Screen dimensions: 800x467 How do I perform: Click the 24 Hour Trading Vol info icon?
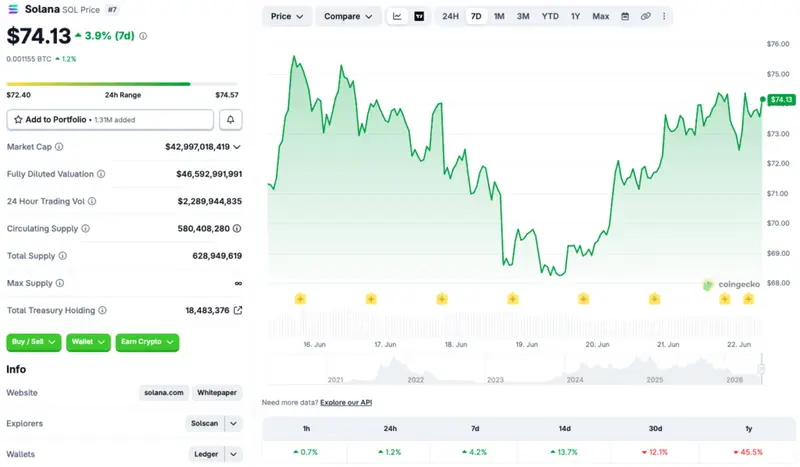click(92, 202)
